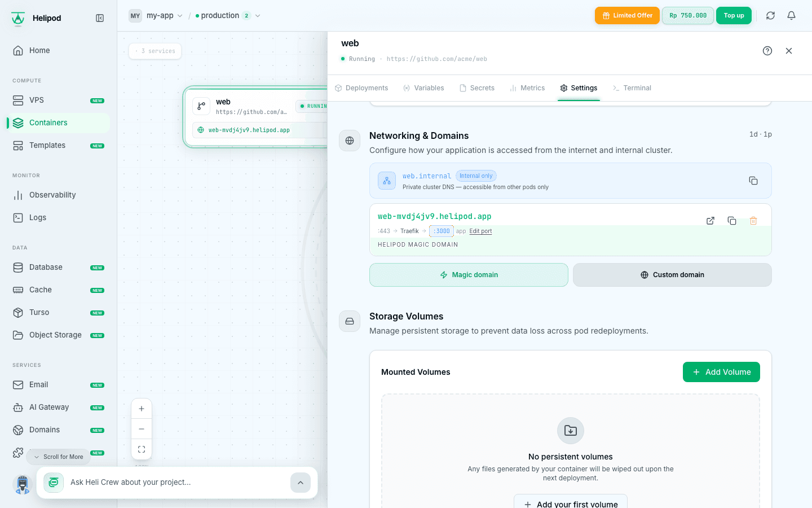Image resolution: width=812 pixels, height=508 pixels.
Task: Open the notifications bell
Action: coord(791,16)
